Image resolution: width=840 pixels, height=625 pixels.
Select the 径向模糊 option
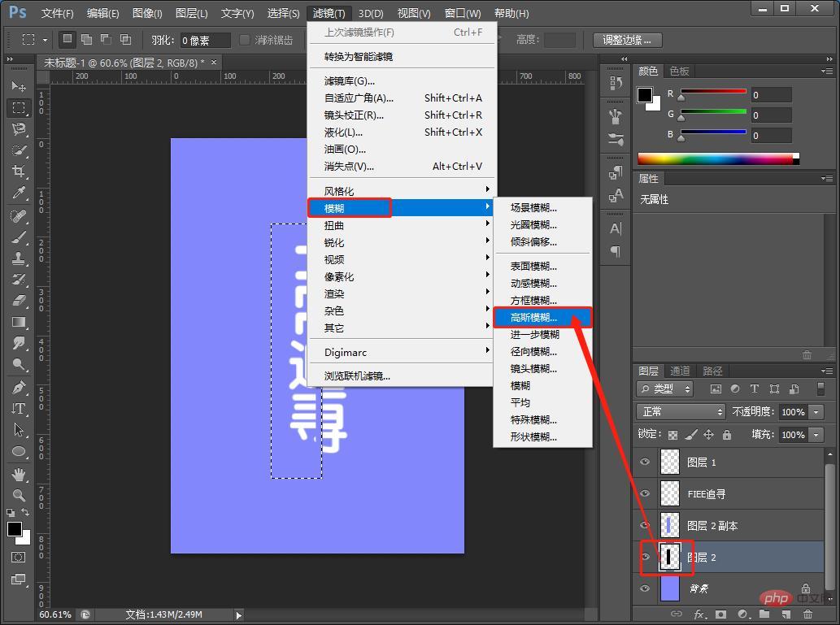[542, 351]
